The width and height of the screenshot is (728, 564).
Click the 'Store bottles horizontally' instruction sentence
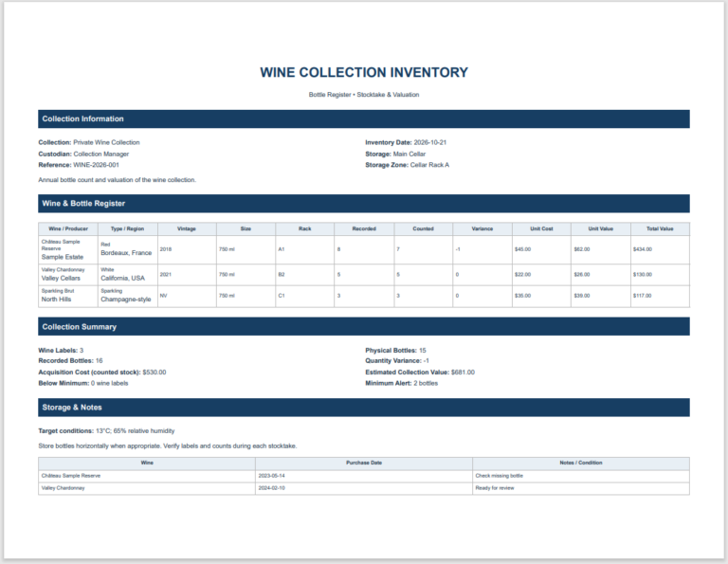[x=168, y=446]
